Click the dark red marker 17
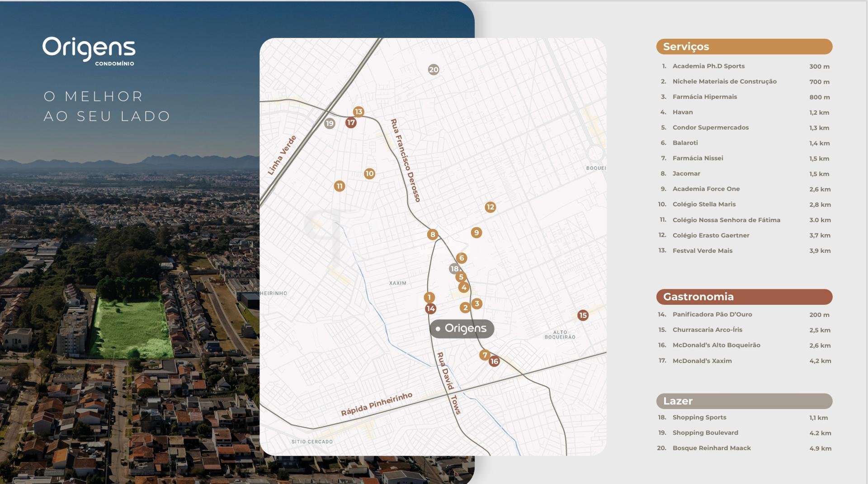The height and width of the screenshot is (484, 868). point(351,123)
